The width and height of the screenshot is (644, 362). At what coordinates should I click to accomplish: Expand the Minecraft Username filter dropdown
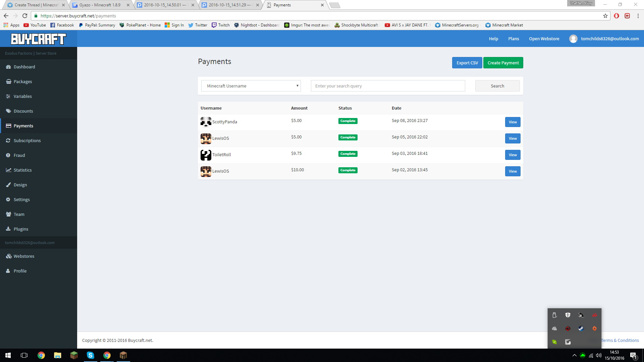coord(251,86)
